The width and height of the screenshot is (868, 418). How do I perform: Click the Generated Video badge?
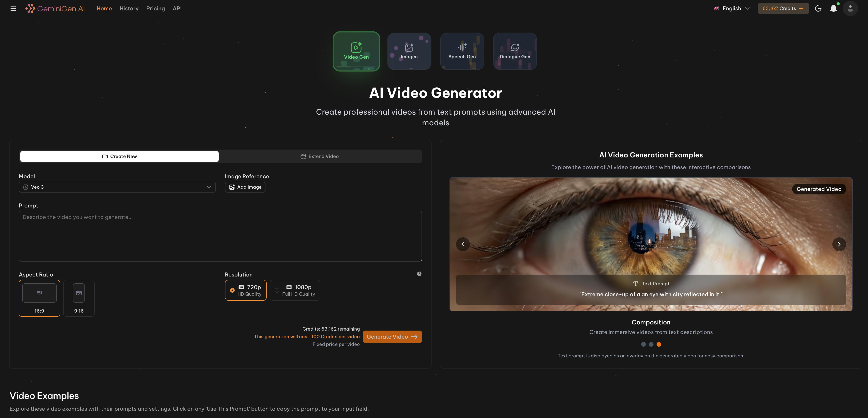click(819, 189)
